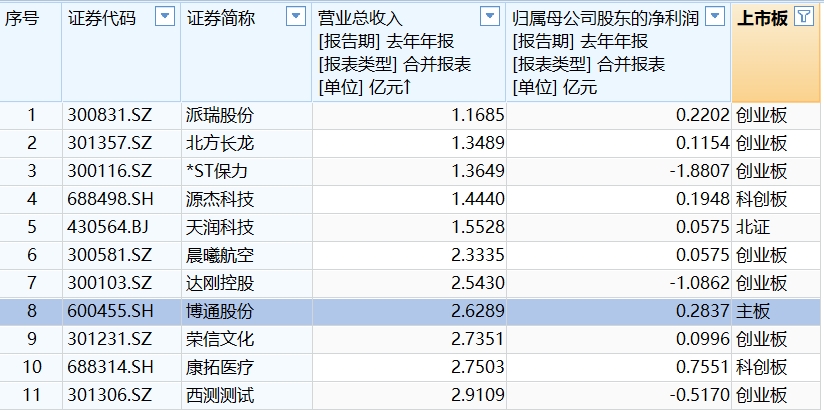The height and width of the screenshot is (410, 824).
Task: Select stock name 康拓医疗
Action: click(x=220, y=366)
